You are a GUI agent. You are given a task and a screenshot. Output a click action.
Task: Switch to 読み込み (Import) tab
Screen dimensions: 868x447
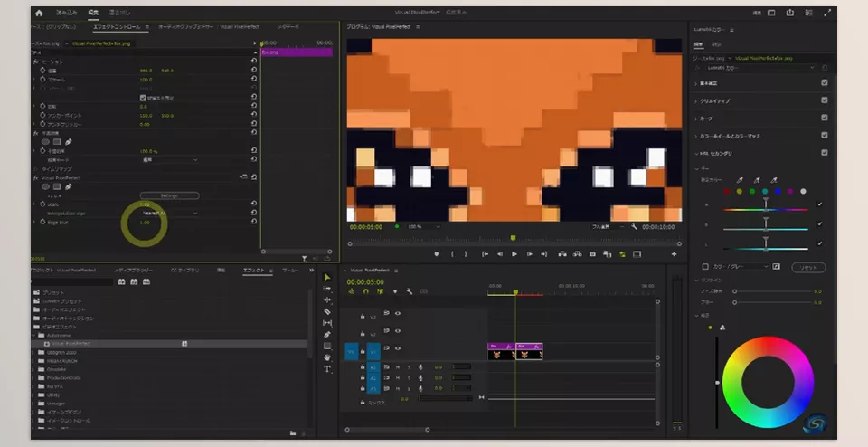click(x=66, y=12)
